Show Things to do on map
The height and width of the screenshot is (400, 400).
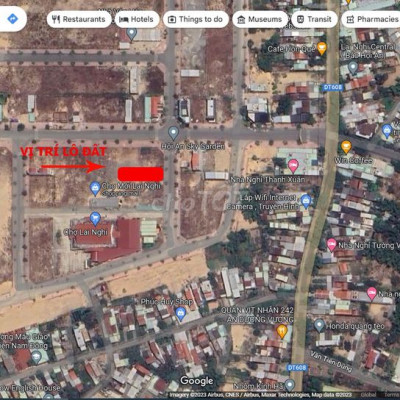pyautogui.click(x=196, y=19)
